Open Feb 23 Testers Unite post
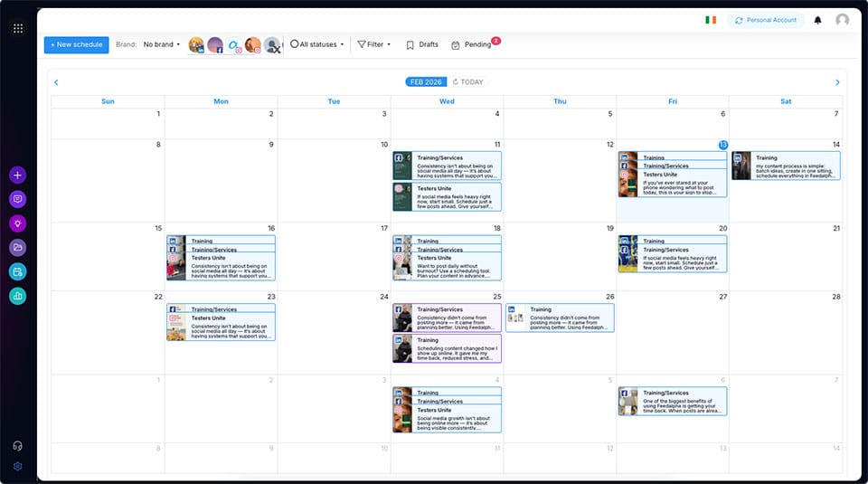The image size is (868, 484). pyautogui.click(x=221, y=327)
